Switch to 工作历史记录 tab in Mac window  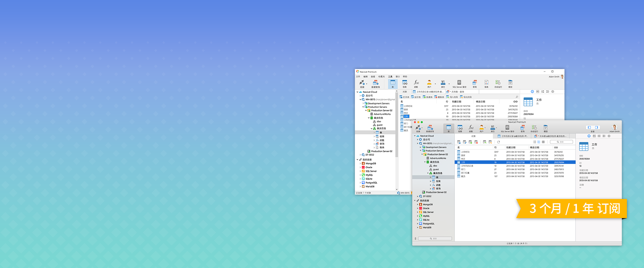[x=512, y=136]
